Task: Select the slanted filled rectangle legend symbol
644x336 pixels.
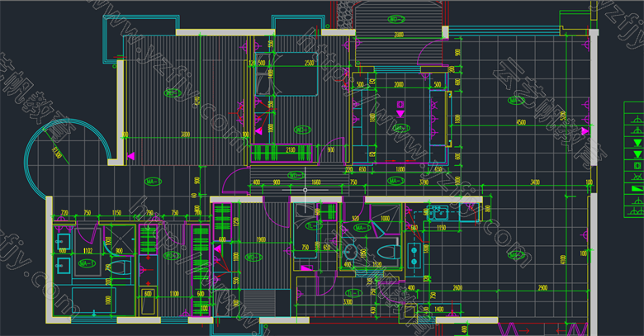Action: 637,188
